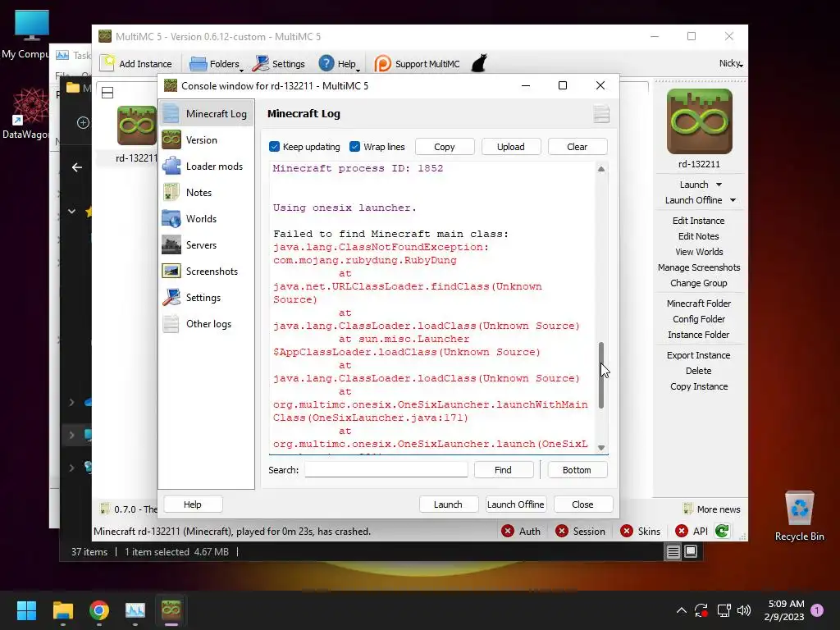Viewport: 840px width, 630px height.
Task: Switch File Explorer to details view icon
Action: click(x=673, y=551)
